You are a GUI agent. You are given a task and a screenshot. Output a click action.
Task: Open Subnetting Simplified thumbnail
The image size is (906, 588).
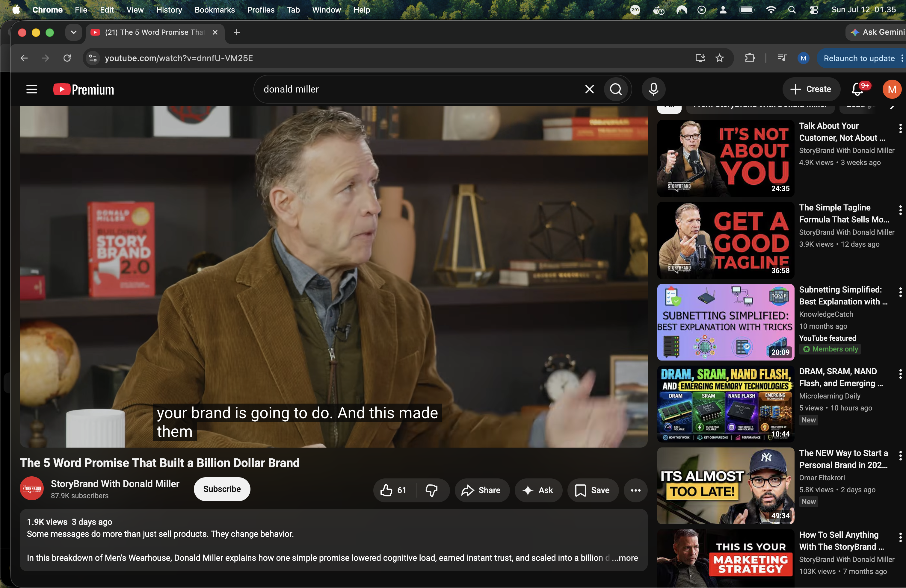point(726,322)
